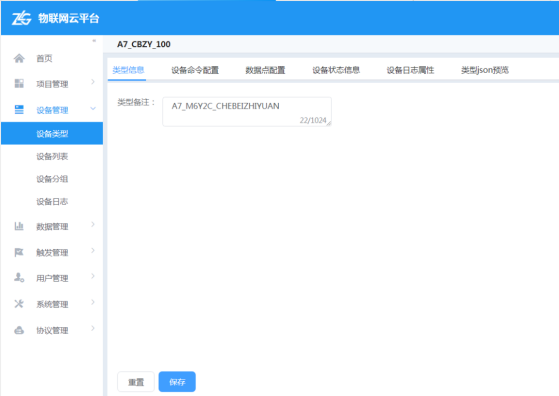This screenshot has height=396, width=559.
Task: Switch to the 设备状态信息 tab
Action: point(336,70)
